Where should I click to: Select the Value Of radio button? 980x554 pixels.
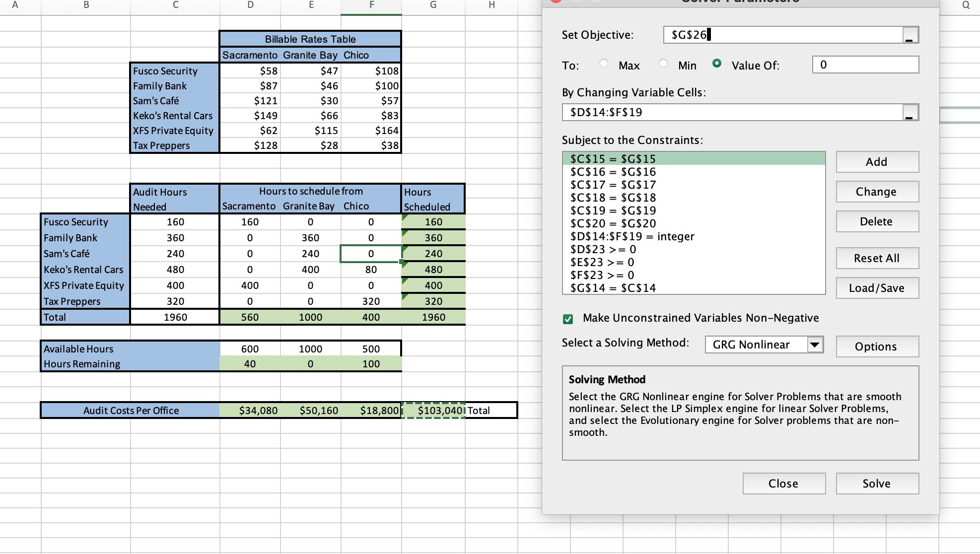point(716,64)
